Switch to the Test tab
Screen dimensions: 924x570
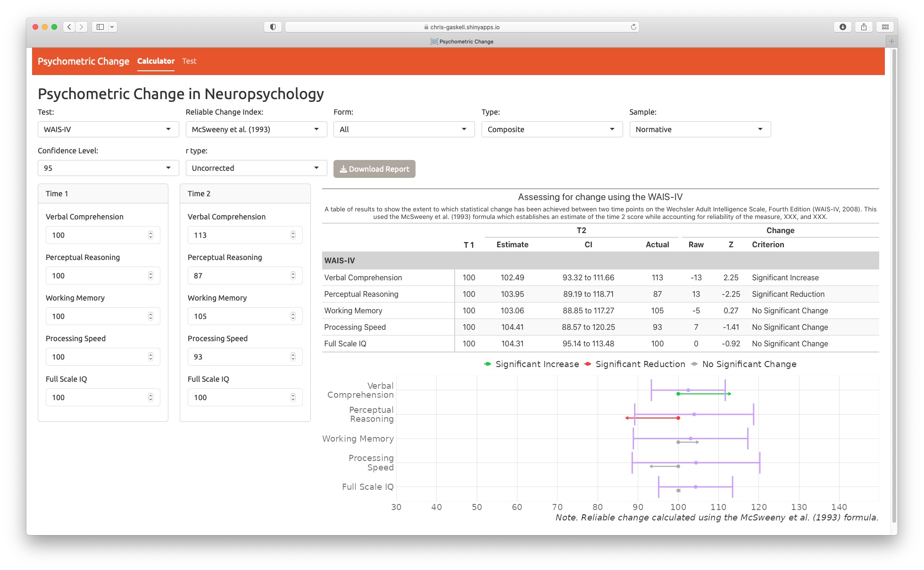point(189,61)
